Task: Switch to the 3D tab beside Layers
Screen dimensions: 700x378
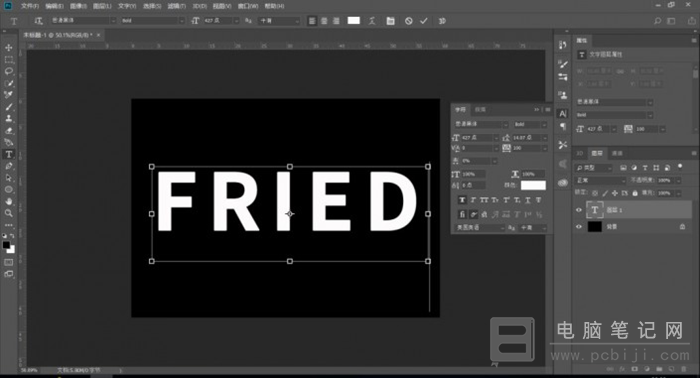Action: pos(579,153)
